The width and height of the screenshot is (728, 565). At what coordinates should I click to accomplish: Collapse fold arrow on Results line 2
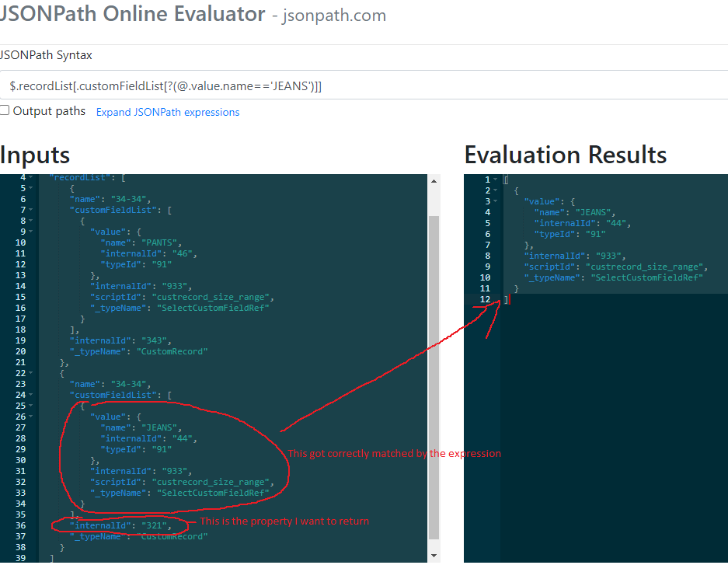click(x=496, y=190)
